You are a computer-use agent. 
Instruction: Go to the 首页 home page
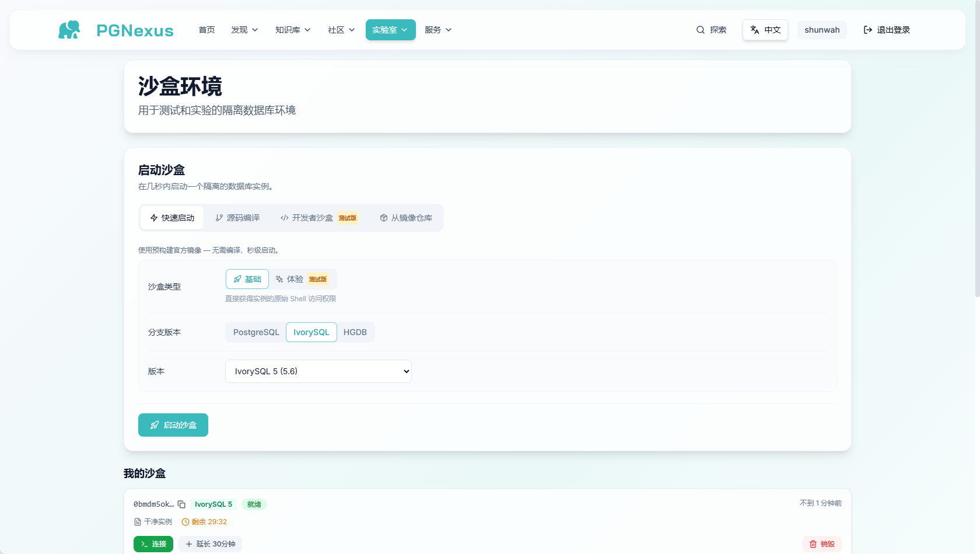[x=206, y=30]
